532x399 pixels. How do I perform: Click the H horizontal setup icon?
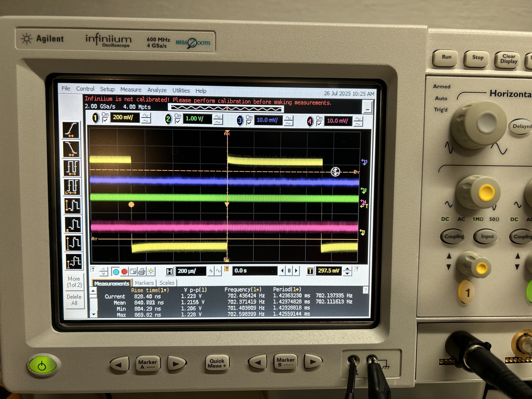170,271
